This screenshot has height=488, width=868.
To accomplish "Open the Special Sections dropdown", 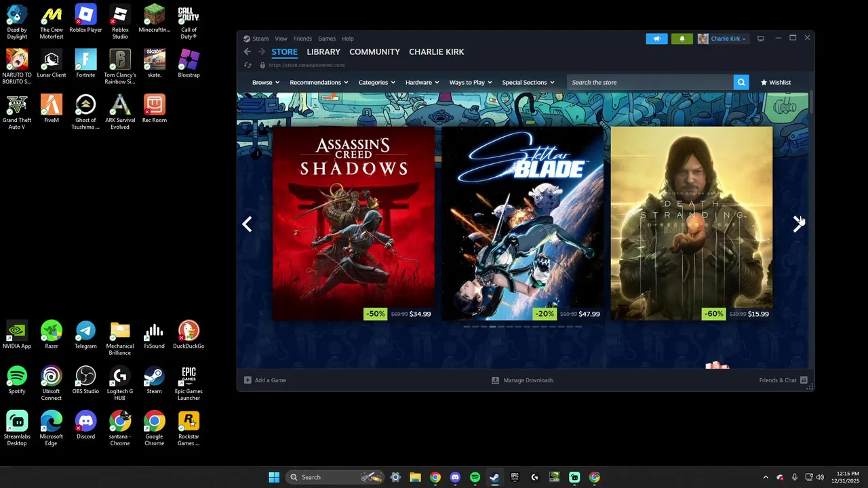I will (528, 82).
